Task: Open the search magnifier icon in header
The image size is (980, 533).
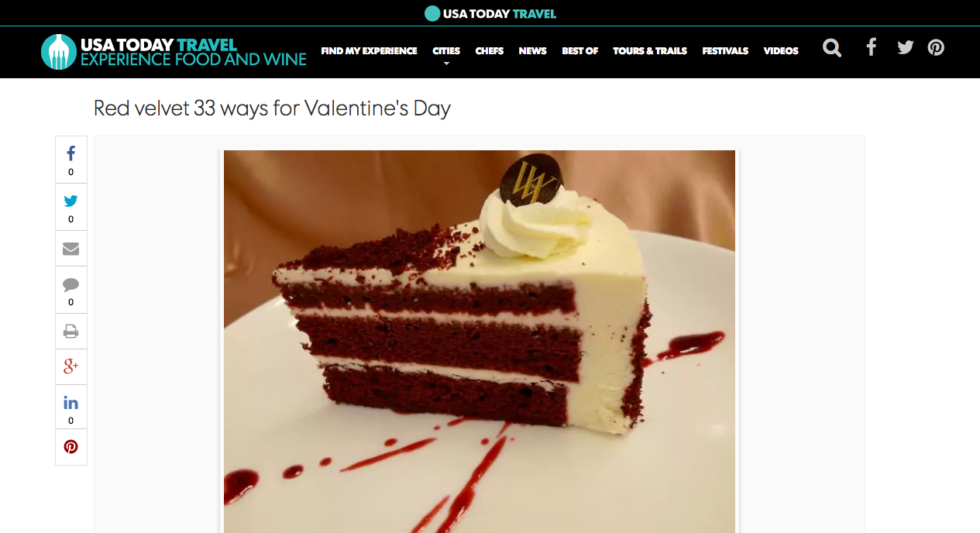Action: [832, 48]
